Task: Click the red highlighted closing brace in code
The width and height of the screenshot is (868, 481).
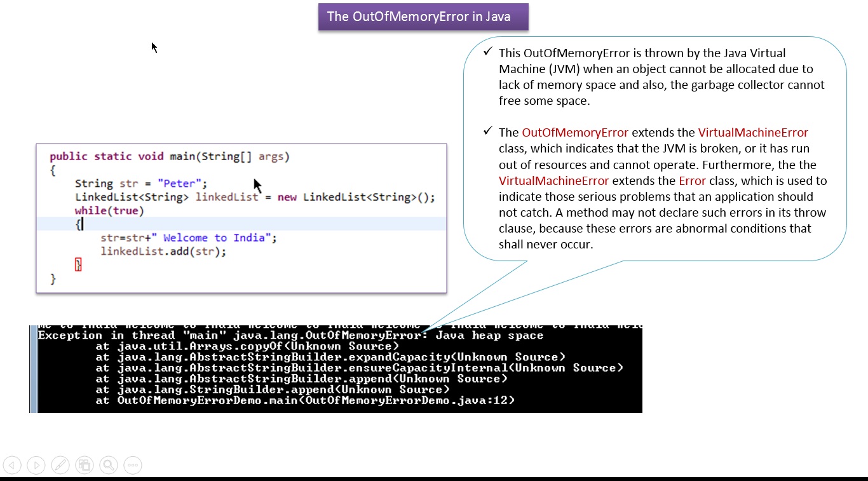Action: click(78, 265)
